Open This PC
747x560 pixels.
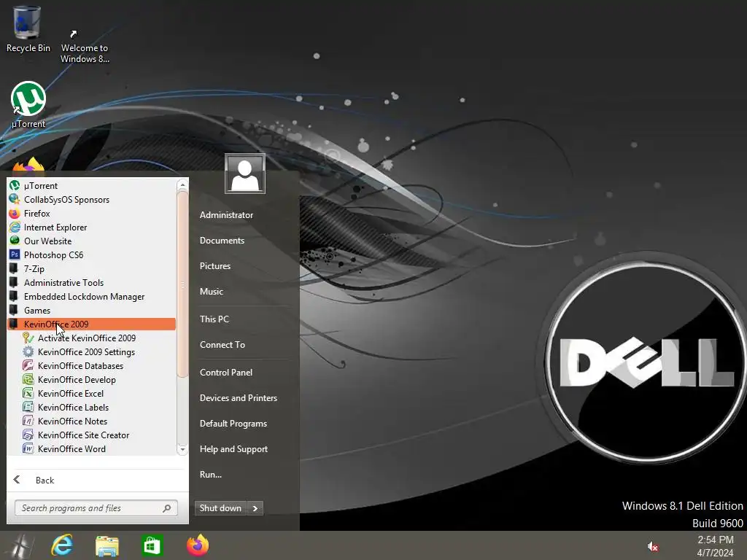[214, 319]
